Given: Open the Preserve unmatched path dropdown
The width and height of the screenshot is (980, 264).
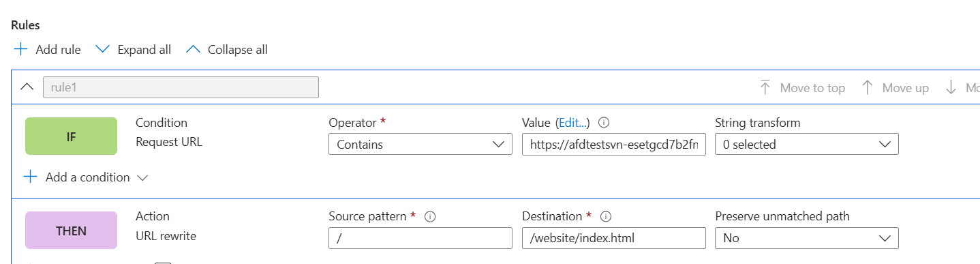Looking at the screenshot, I should pos(806,238).
